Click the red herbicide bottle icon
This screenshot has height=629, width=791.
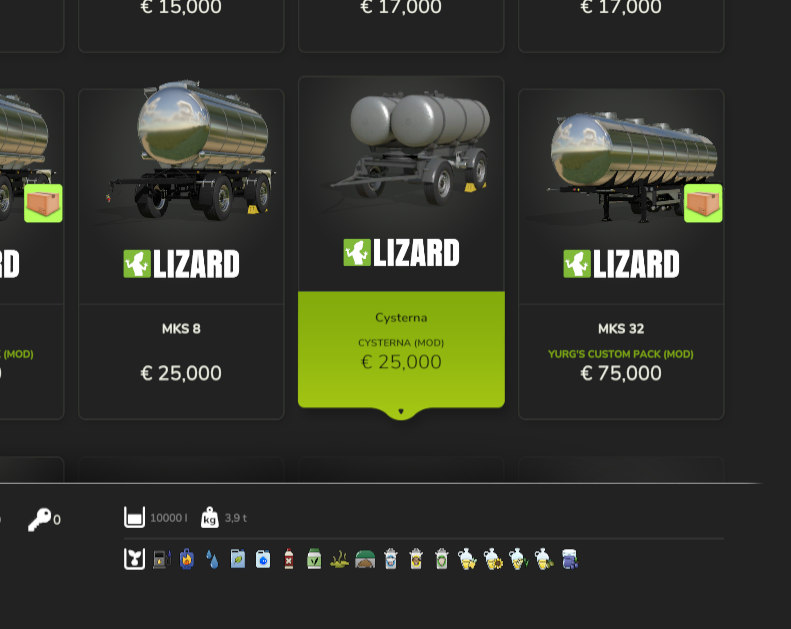[289, 559]
